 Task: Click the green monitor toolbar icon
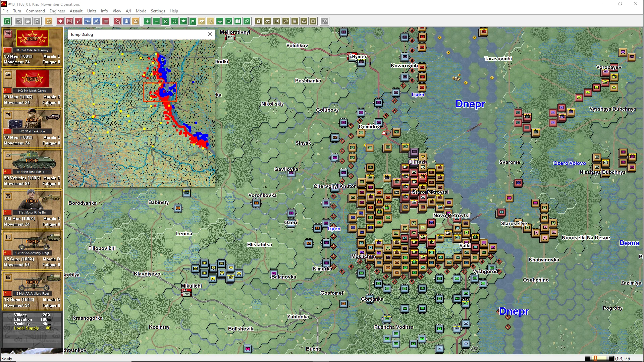tap(229, 21)
